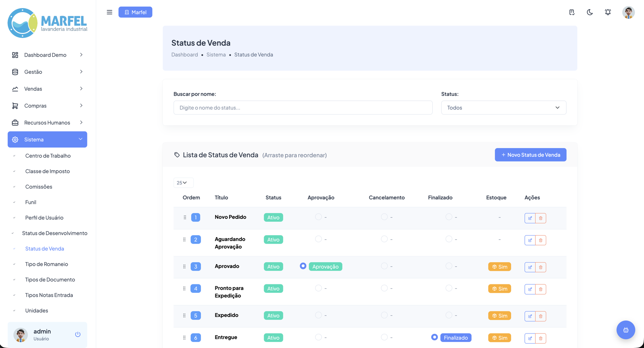Follow the Dashboard breadcrumb link

184,54
